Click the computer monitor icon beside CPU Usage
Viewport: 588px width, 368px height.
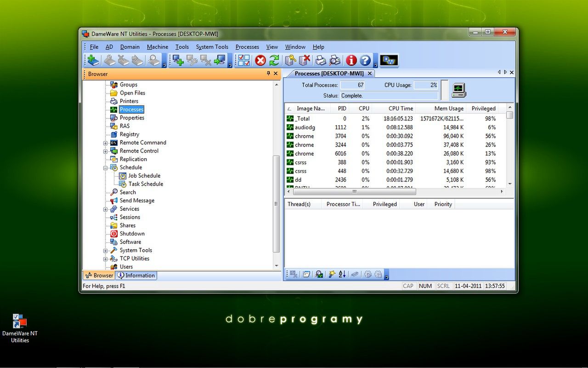(x=458, y=90)
